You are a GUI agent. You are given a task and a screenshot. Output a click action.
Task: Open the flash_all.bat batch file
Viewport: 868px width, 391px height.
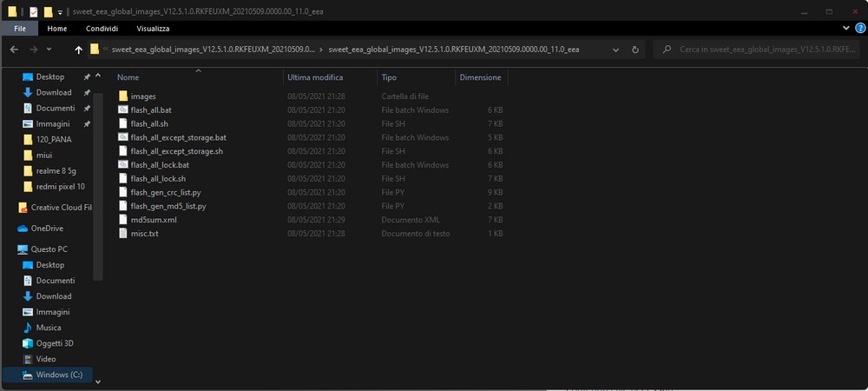pos(150,109)
